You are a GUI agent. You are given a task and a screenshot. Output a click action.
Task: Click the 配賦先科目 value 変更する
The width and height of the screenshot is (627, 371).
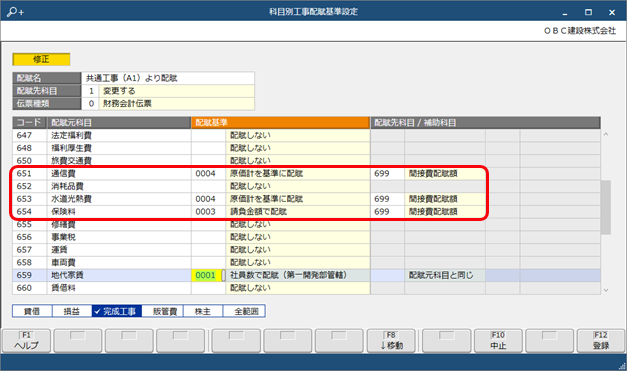pyautogui.click(x=176, y=91)
